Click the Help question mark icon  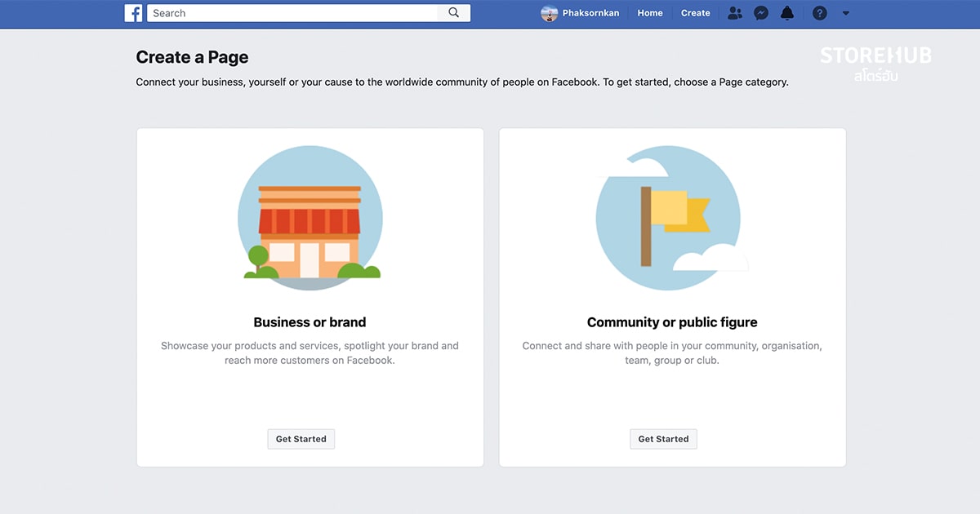pyautogui.click(x=819, y=12)
